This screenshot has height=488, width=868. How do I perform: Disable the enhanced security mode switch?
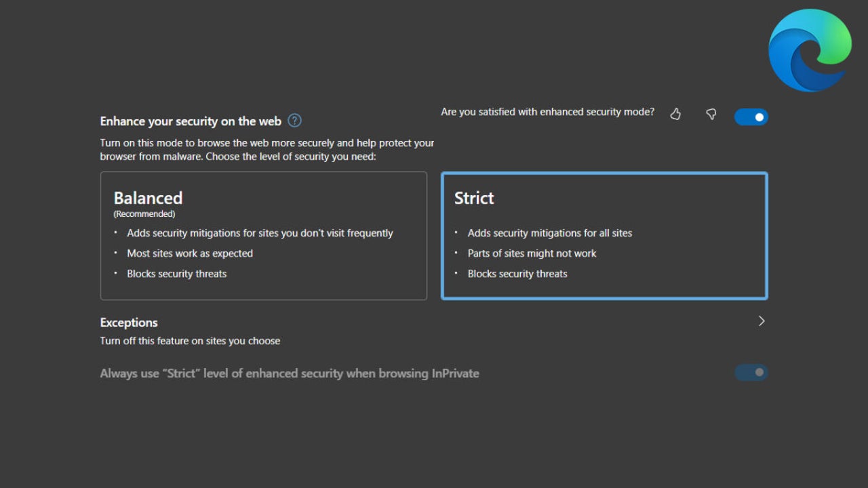751,117
